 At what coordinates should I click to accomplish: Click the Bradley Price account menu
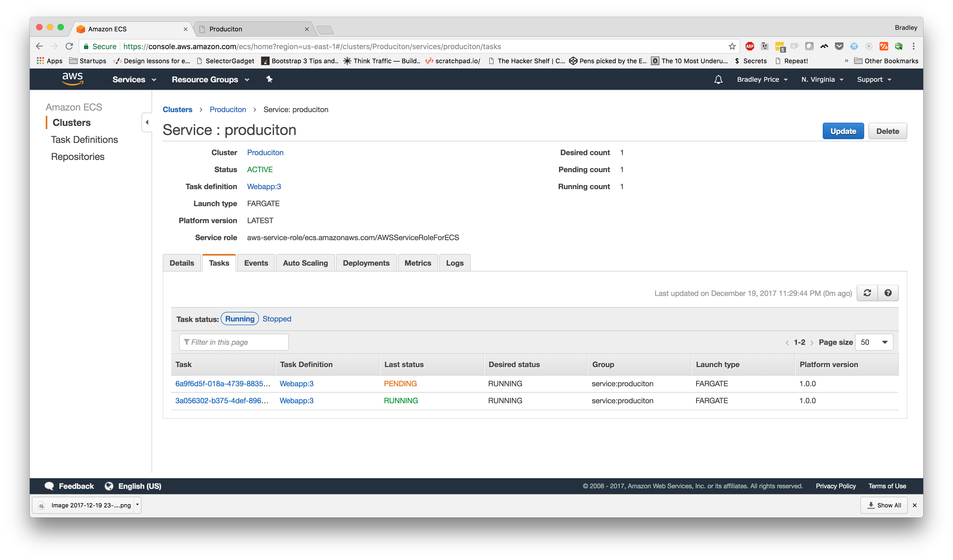pyautogui.click(x=761, y=79)
